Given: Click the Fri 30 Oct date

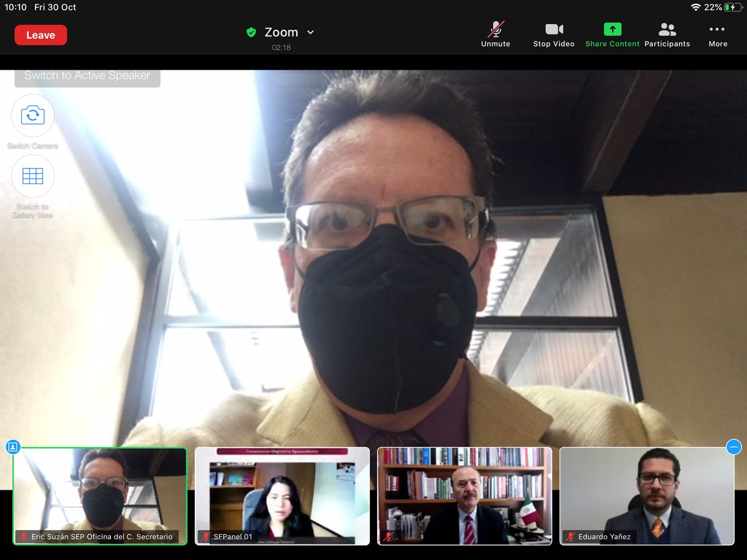Looking at the screenshot, I should point(55,7).
